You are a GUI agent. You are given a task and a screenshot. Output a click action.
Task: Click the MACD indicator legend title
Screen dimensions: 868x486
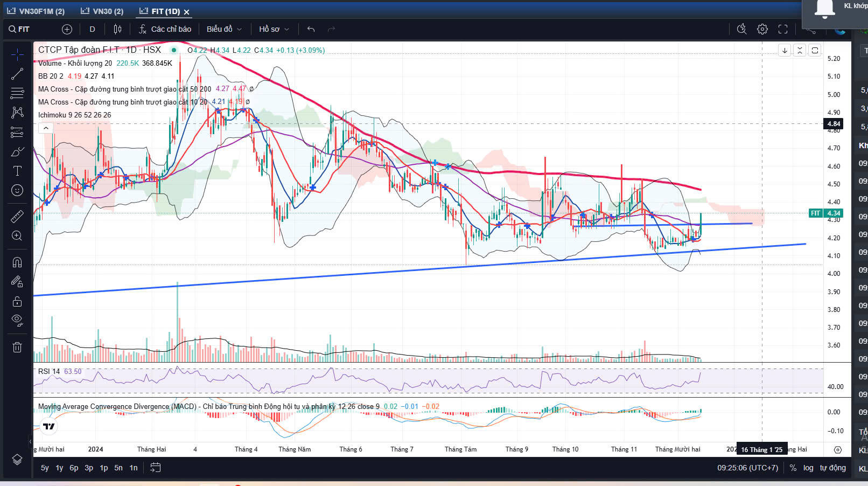click(208, 406)
